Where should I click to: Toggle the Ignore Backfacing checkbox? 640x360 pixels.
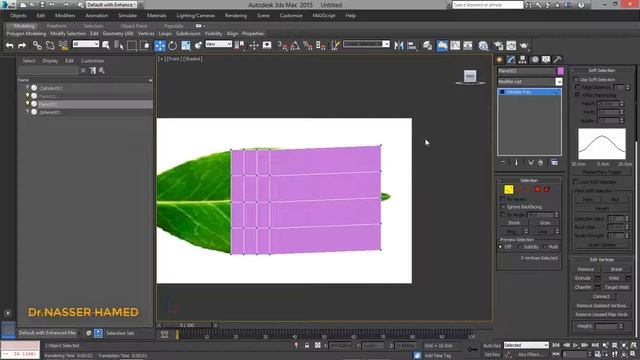[503, 207]
